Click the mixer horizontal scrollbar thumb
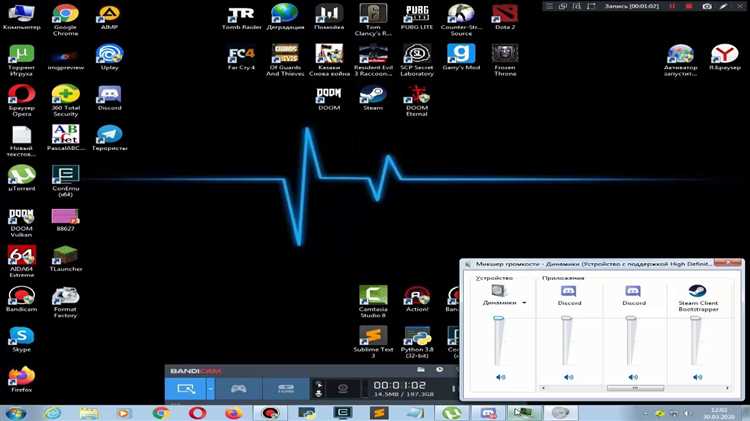The width and height of the screenshot is (750, 421). tap(635, 388)
